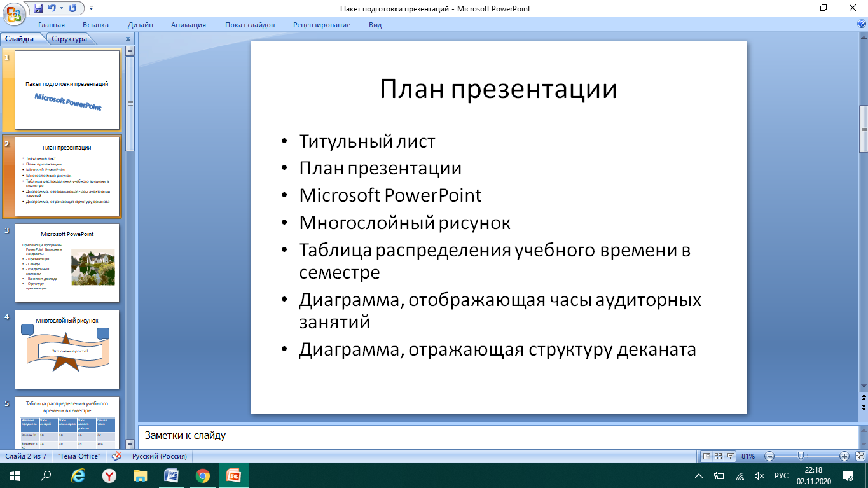Launch Internet Explorer from the taskbar
This screenshot has height=488, width=868.
pos(78,475)
